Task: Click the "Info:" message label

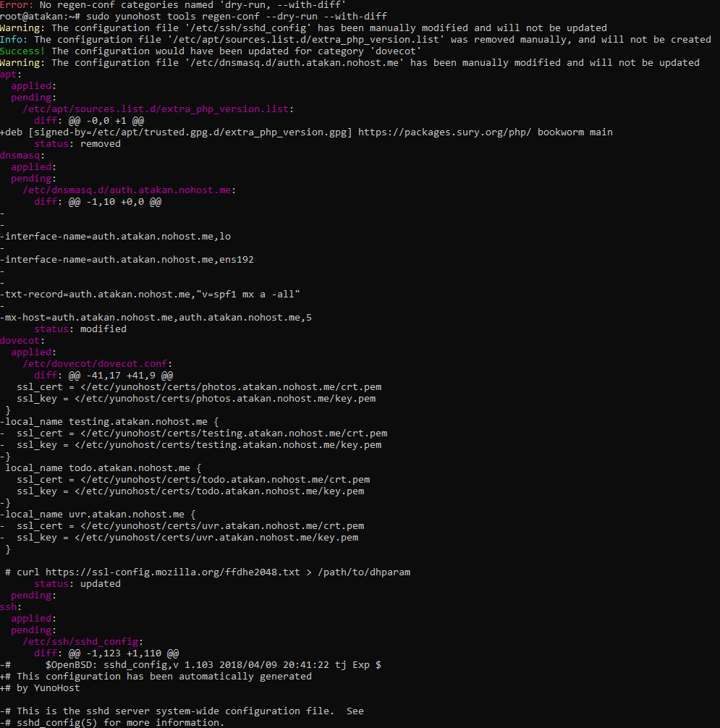Action: (14, 40)
